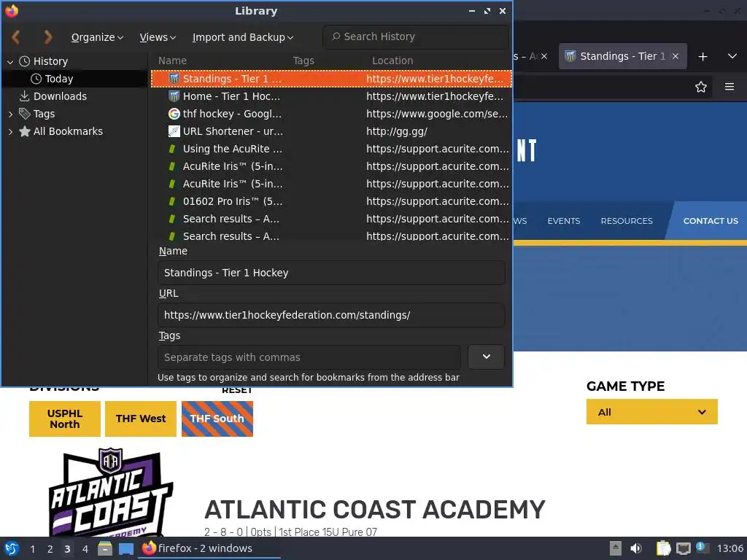Screen dimensions: 747x560
Task: Switch to workspace 1 in the taskbar
Action: 32,549
